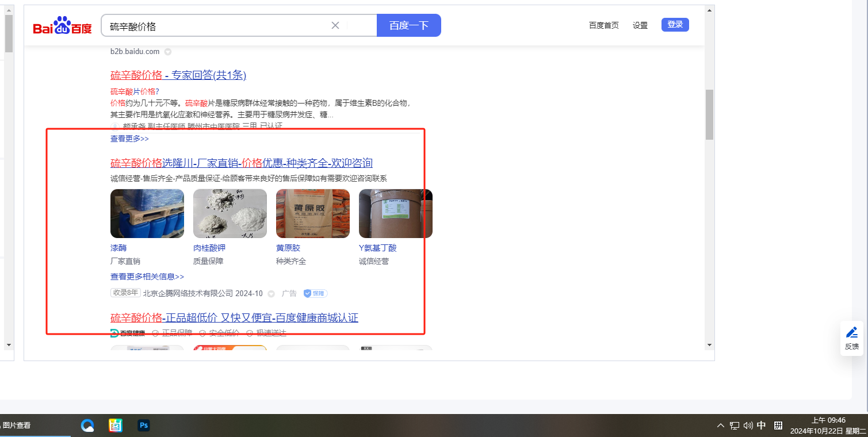Click the 广告 ad label

pos(289,293)
